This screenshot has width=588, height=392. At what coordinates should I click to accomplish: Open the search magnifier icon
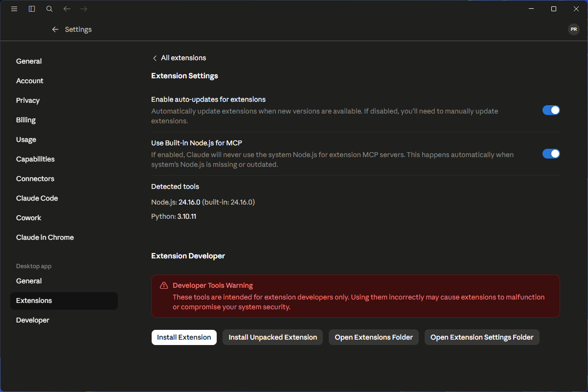[x=49, y=9]
